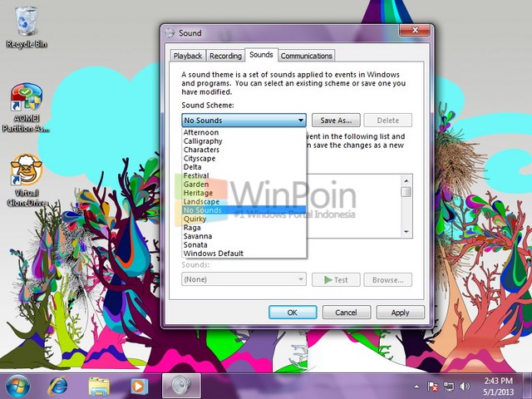532x399 pixels.
Task: Choose the Calligraphy sound scheme
Action: [x=244, y=141]
